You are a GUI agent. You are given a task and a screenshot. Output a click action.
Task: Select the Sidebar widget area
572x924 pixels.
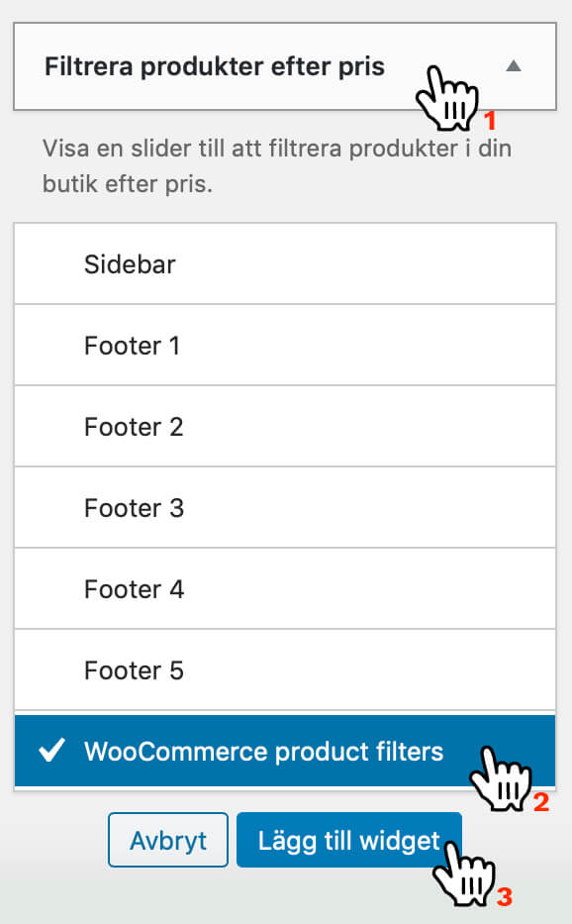285,264
